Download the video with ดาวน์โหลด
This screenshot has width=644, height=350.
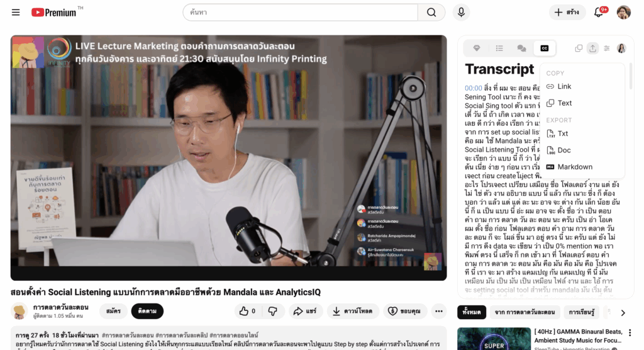353,312
